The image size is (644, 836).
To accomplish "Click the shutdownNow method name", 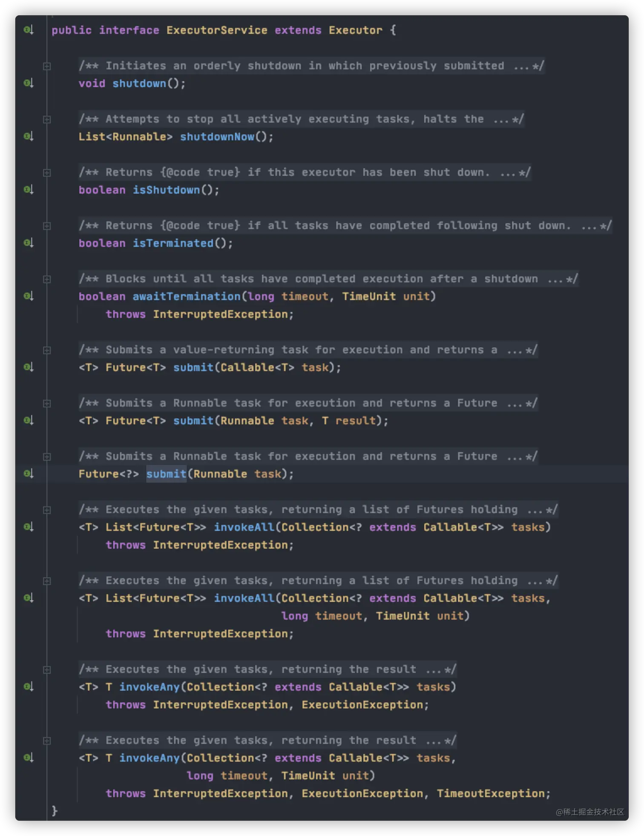I will (217, 137).
